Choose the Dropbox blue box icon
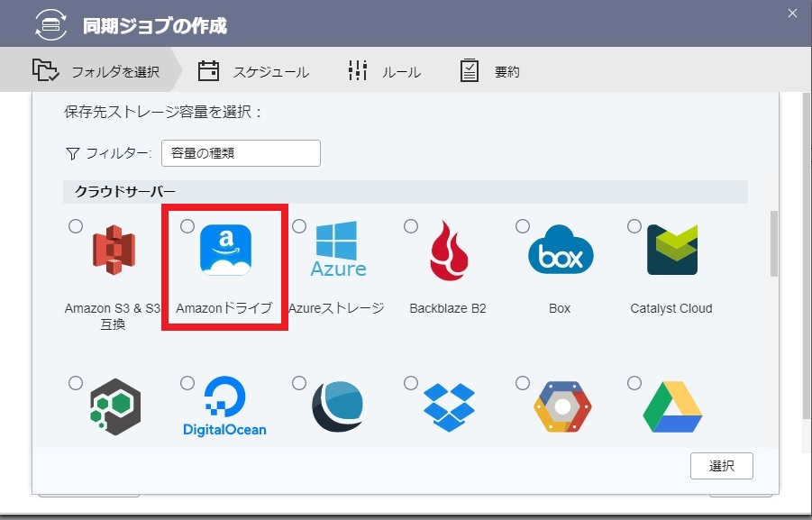The width and height of the screenshot is (812, 520). click(x=448, y=406)
